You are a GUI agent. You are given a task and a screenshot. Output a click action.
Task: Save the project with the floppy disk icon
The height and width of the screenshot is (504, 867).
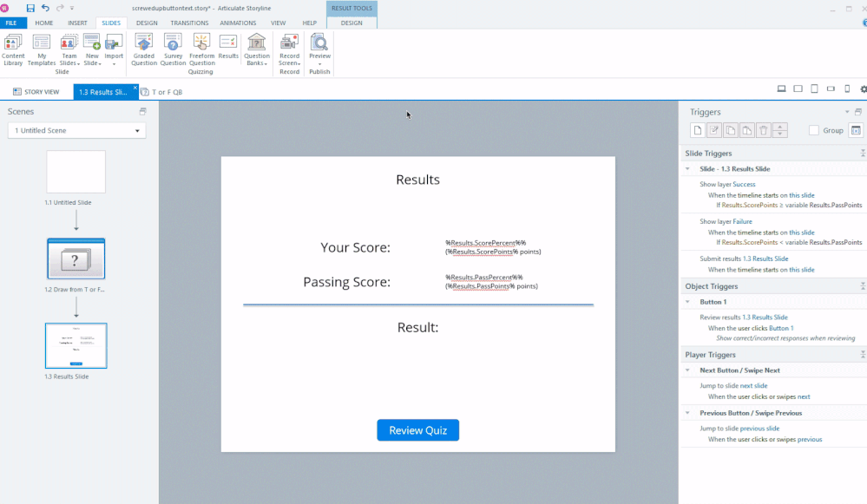click(x=30, y=9)
